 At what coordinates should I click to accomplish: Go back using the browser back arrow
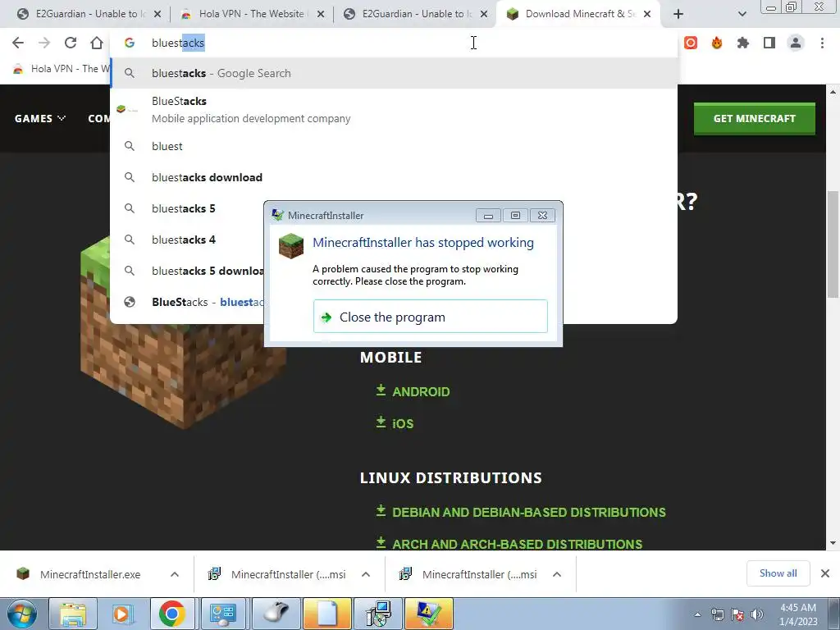[x=18, y=43]
